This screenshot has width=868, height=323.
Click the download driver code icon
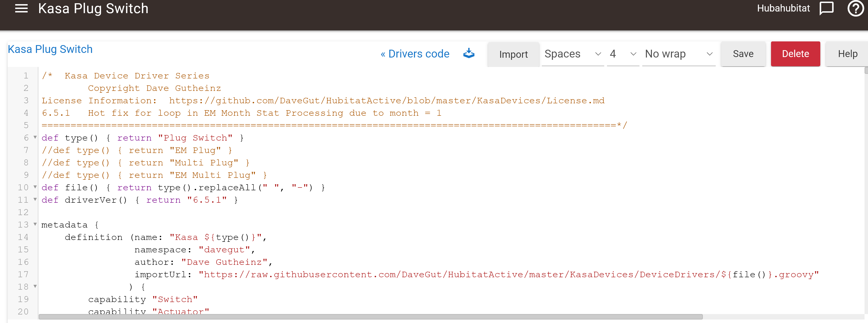[468, 54]
